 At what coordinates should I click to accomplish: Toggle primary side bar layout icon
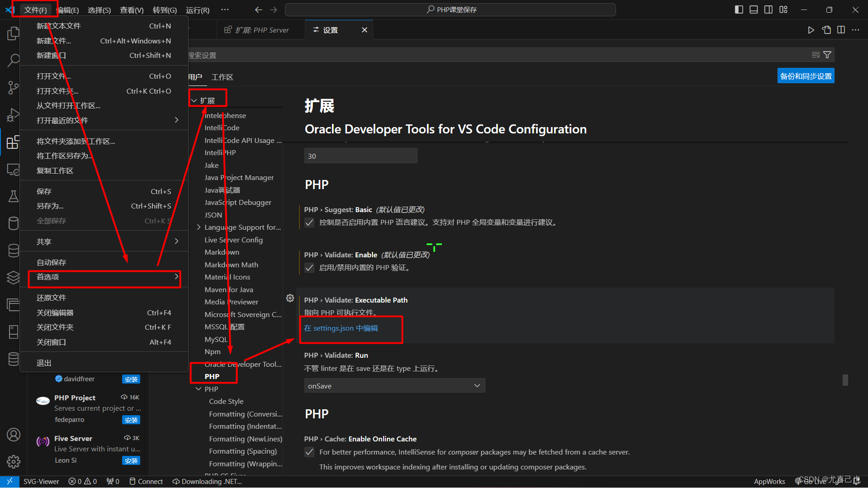pyautogui.click(x=739, y=9)
